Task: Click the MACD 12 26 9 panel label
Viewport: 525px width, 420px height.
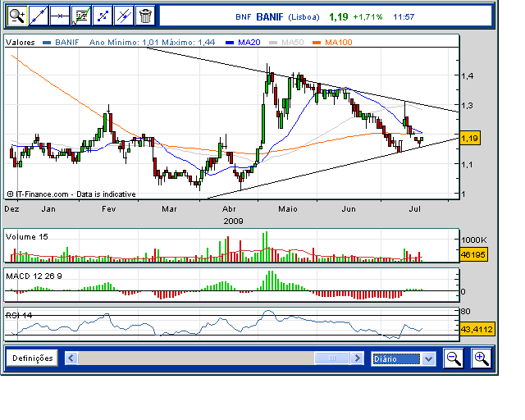Action: (x=34, y=276)
